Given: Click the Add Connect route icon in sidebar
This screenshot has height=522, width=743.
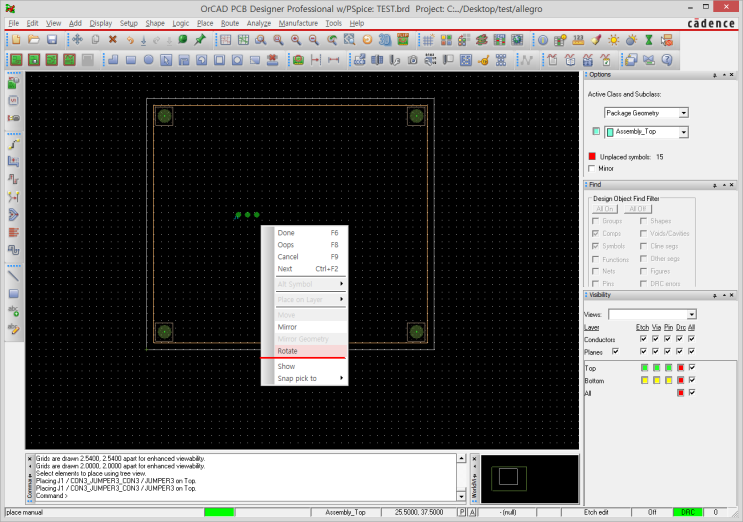Looking at the screenshot, I should click(14, 144).
